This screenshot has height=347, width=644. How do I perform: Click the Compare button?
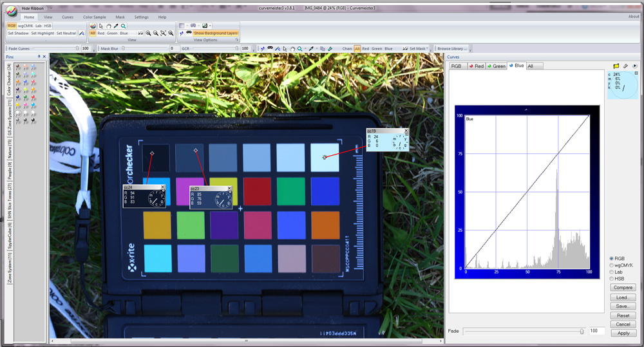pos(623,288)
